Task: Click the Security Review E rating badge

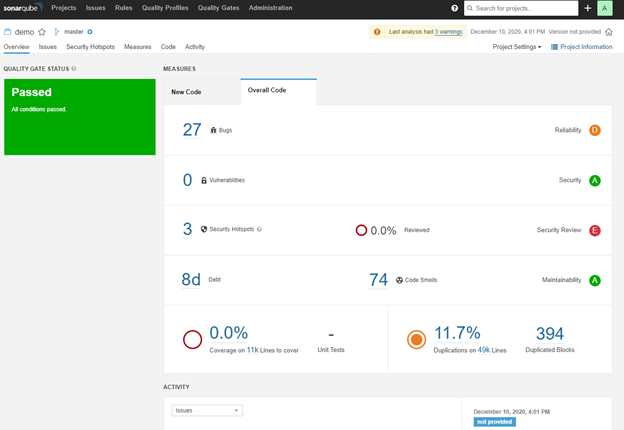Action: (595, 230)
